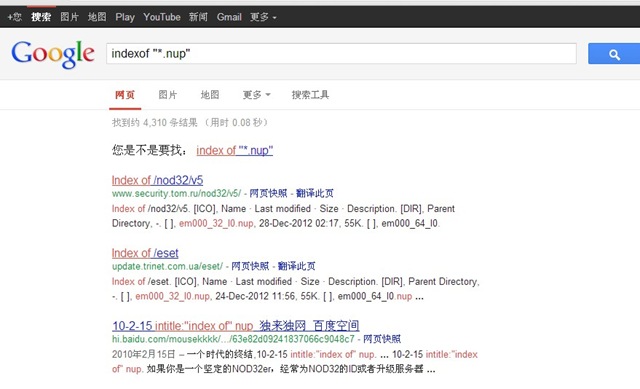Switch to the 地图 results tab
640x389 pixels.
(210, 95)
